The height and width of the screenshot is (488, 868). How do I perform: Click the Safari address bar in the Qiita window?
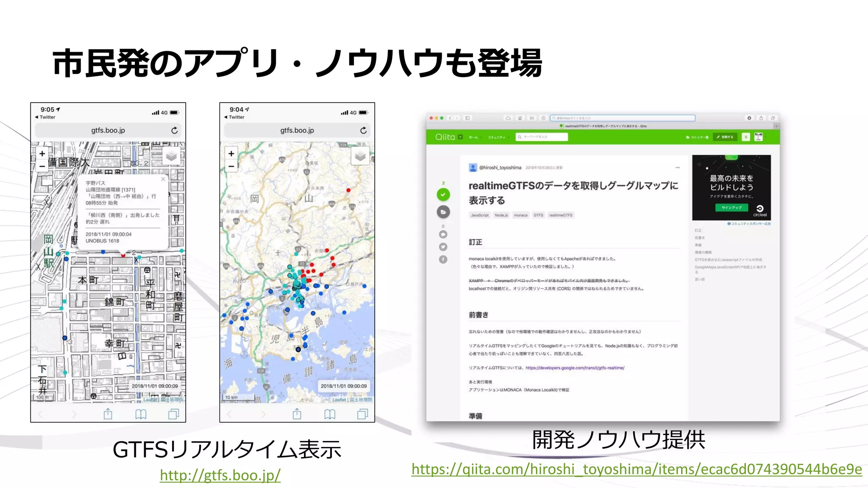pyautogui.click(x=623, y=118)
